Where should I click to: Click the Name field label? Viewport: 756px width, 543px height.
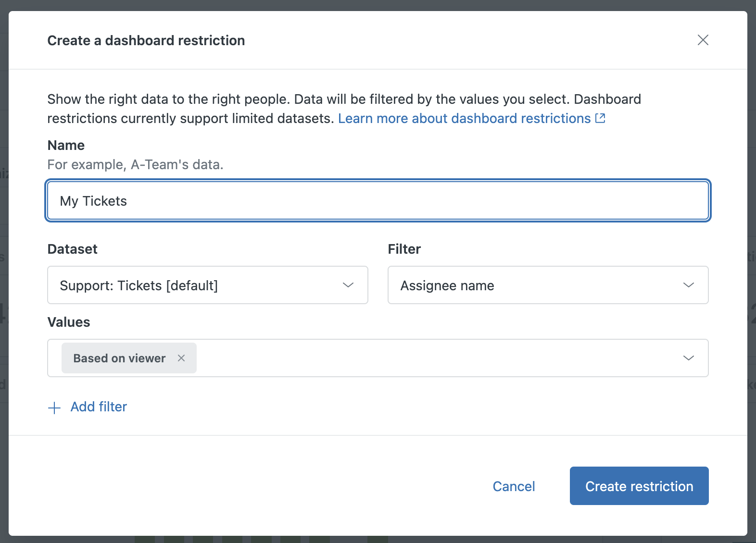[x=66, y=145]
